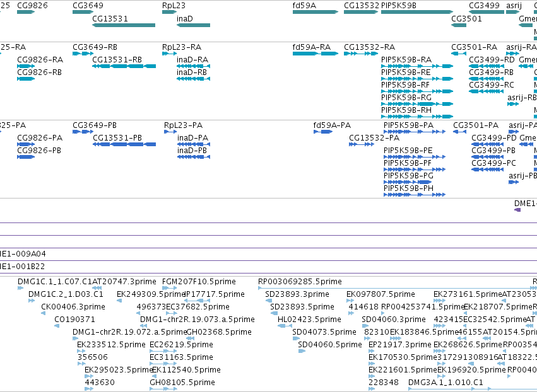Select the EK097807.5prime EST
537x392 pixels.
pyautogui.click(x=350, y=301)
